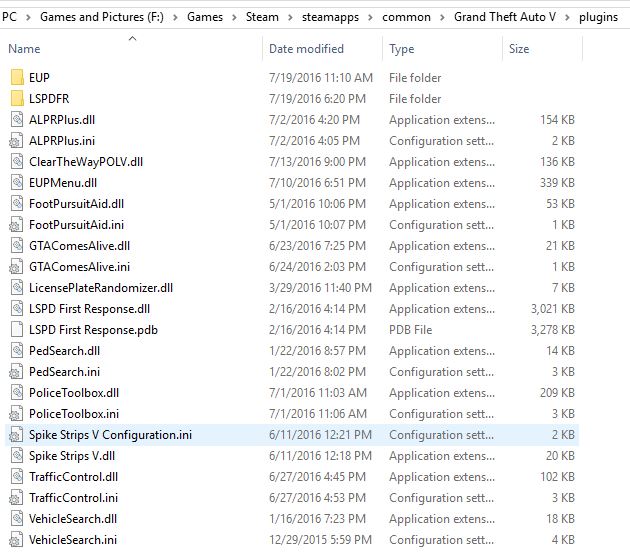This screenshot has width=630, height=556.
Task: Expand the chevron after Games breadcrumb
Action: click(234, 17)
